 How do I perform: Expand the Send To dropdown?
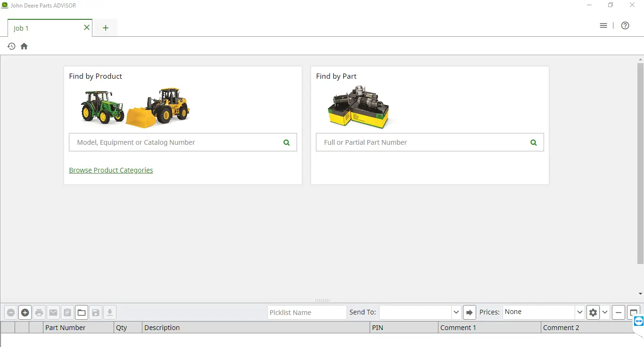pos(456,312)
